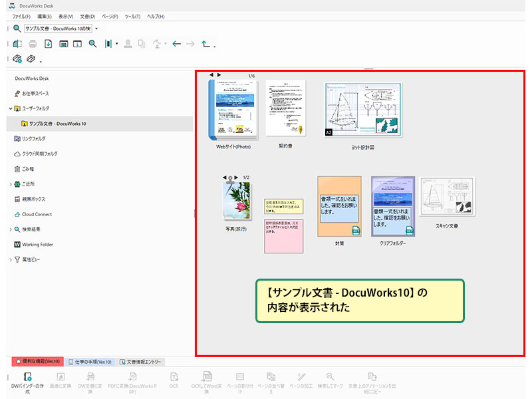
Task: Select Cloud Connect in the tree
Action: click(x=37, y=214)
